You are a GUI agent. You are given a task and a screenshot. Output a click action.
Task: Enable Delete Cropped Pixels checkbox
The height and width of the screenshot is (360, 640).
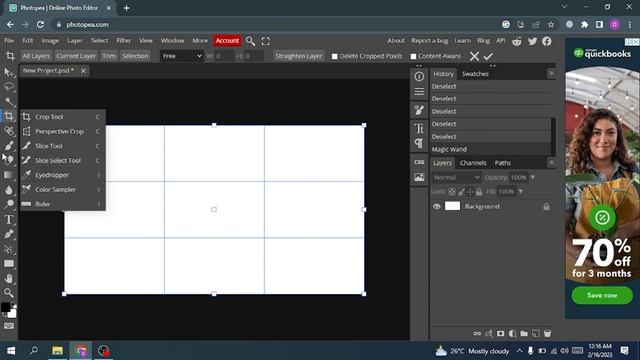click(x=335, y=56)
